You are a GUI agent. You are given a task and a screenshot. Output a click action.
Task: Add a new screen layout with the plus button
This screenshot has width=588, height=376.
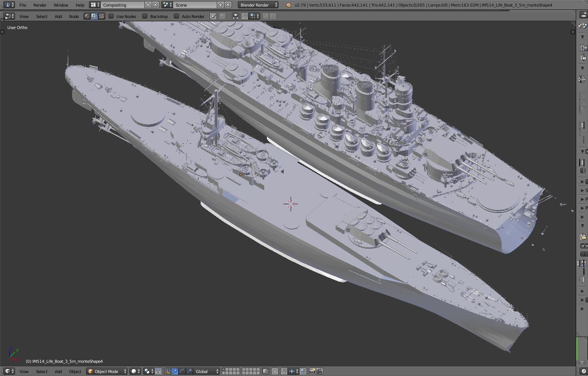click(148, 5)
